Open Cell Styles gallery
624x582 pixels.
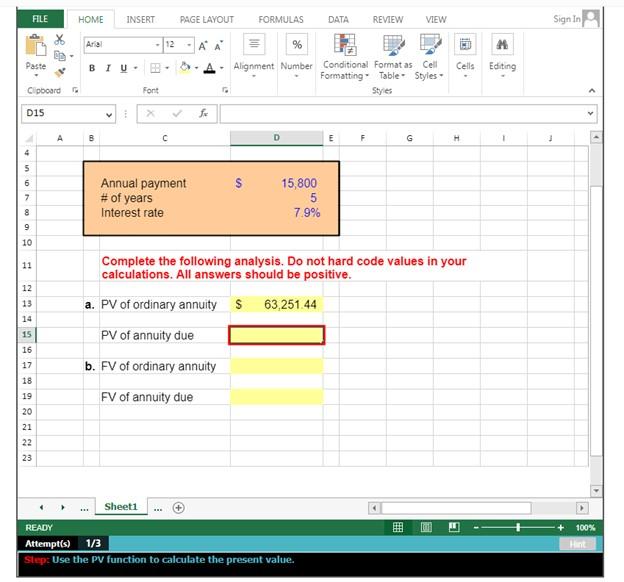429,58
